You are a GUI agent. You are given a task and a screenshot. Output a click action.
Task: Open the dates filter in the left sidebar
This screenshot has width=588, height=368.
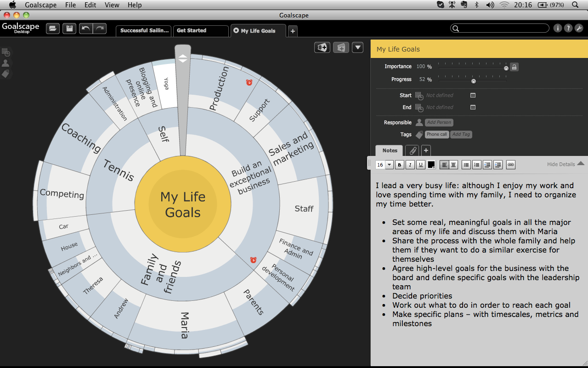(x=6, y=52)
